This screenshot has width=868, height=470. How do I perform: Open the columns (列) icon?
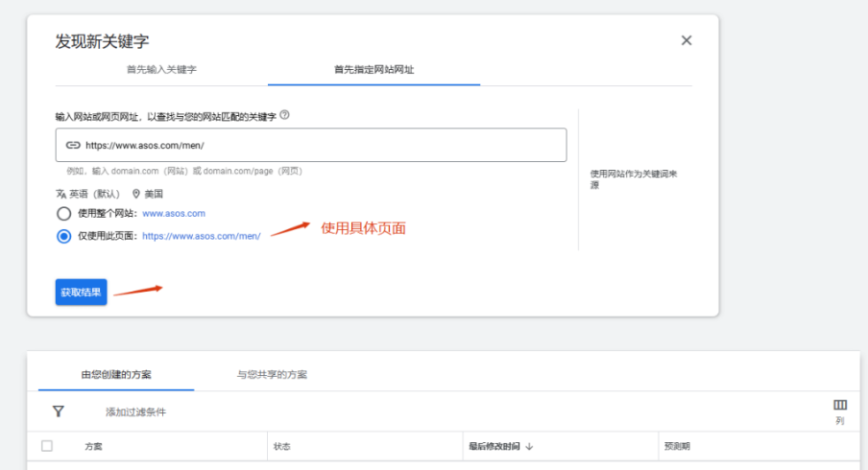click(840, 406)
